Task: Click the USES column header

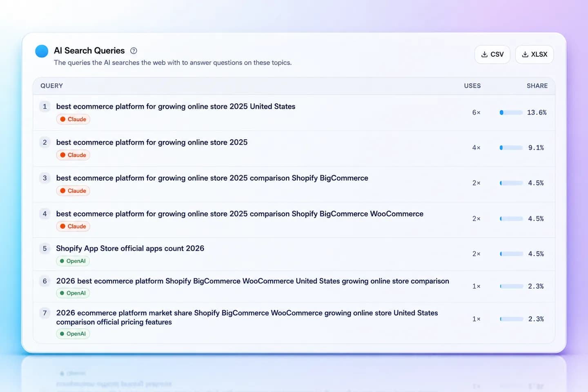Action: tap(472, 86)
